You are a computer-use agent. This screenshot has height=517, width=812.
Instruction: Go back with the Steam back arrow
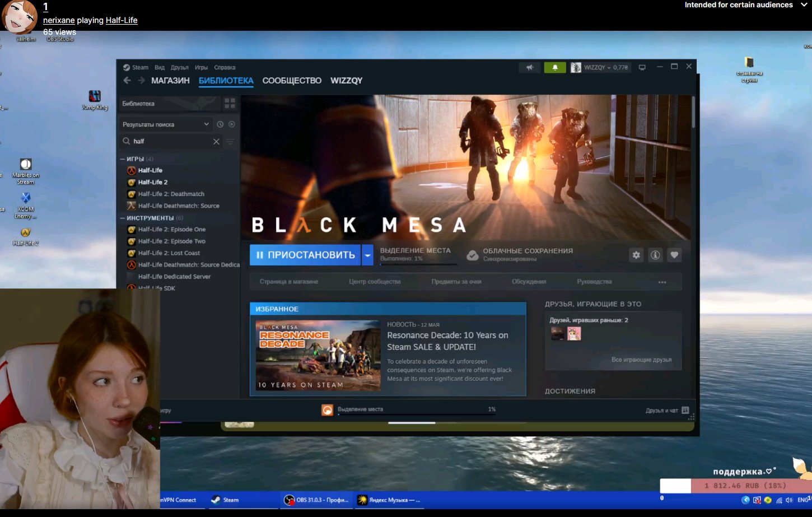point(127,81)
